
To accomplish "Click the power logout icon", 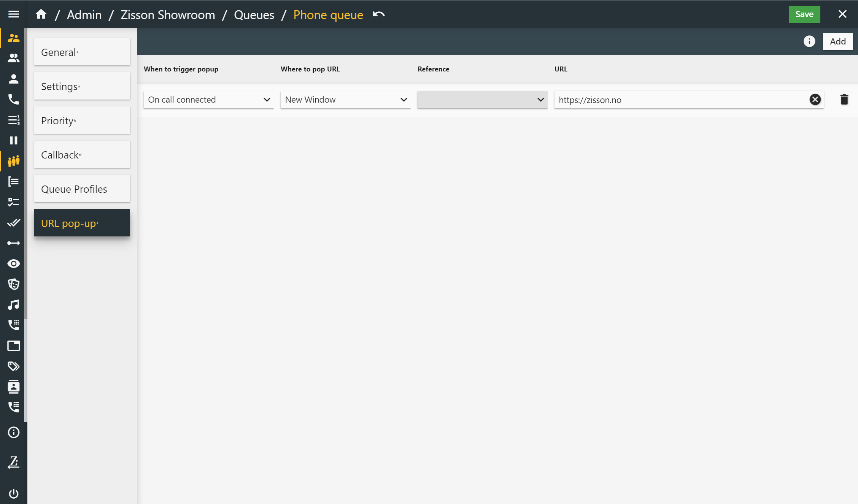I will tap(14, 493).
